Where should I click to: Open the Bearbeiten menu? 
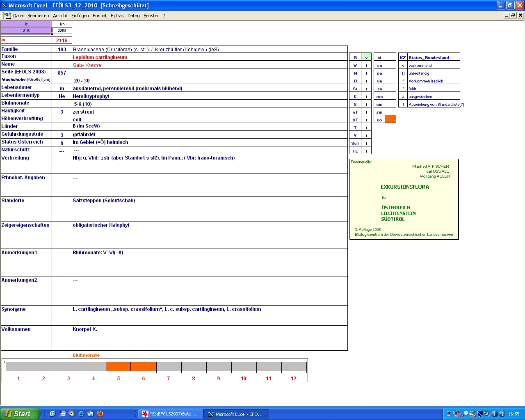click(x=38, y=16)
